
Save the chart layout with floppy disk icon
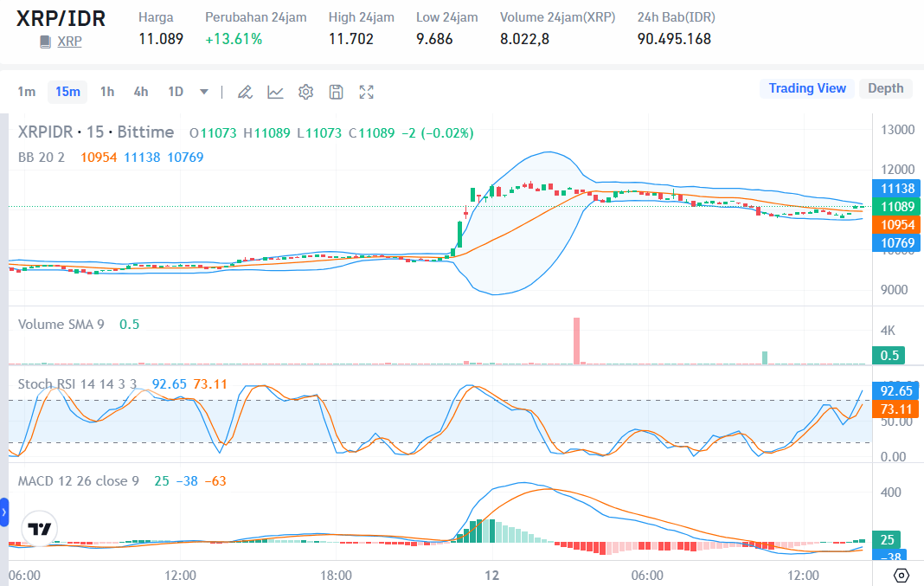tap(336, 91)
